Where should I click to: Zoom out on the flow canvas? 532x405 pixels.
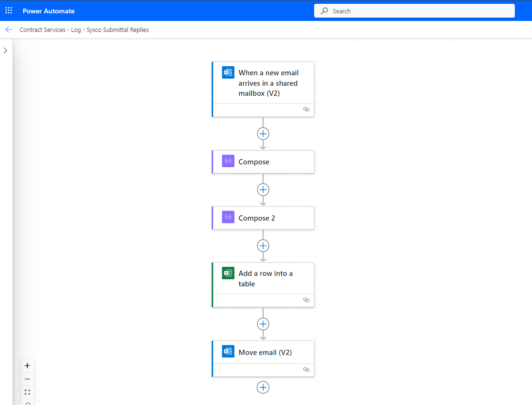point(28,379)
